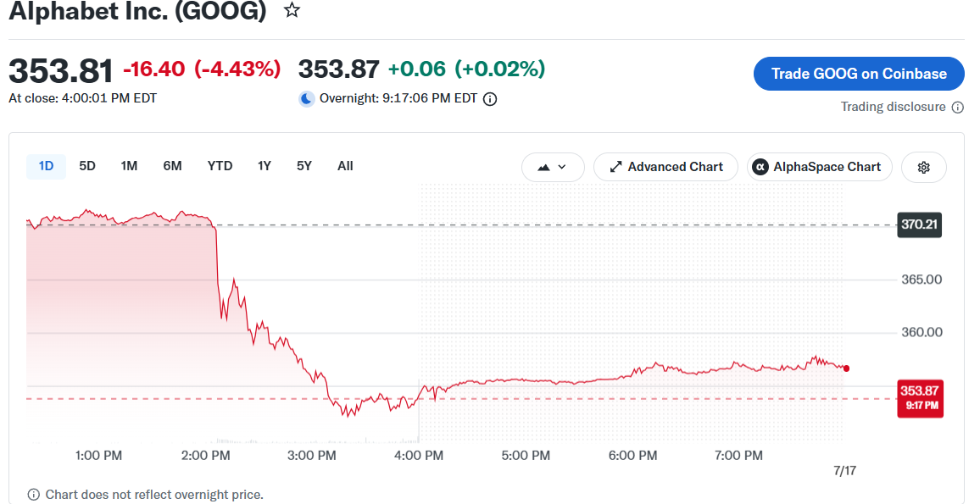
Task: Select the 1Y time range
Action: coord(264,166)
